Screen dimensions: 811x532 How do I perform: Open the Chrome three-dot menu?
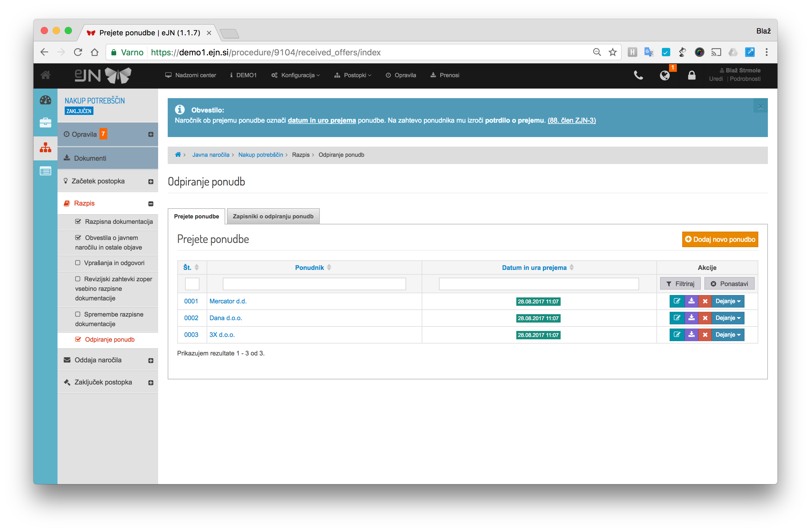point(766,52)
